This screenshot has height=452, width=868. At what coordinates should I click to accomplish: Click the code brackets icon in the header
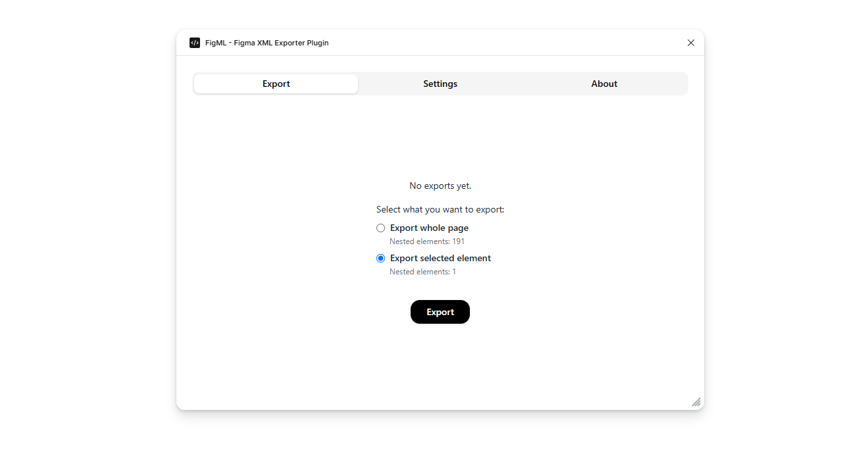[194, 42]
